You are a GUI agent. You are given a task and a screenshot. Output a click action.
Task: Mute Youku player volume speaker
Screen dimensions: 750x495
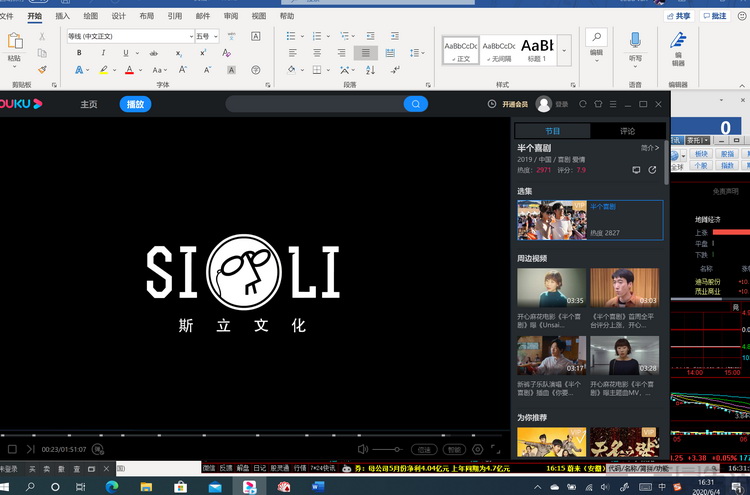click(x=363, y=449)
